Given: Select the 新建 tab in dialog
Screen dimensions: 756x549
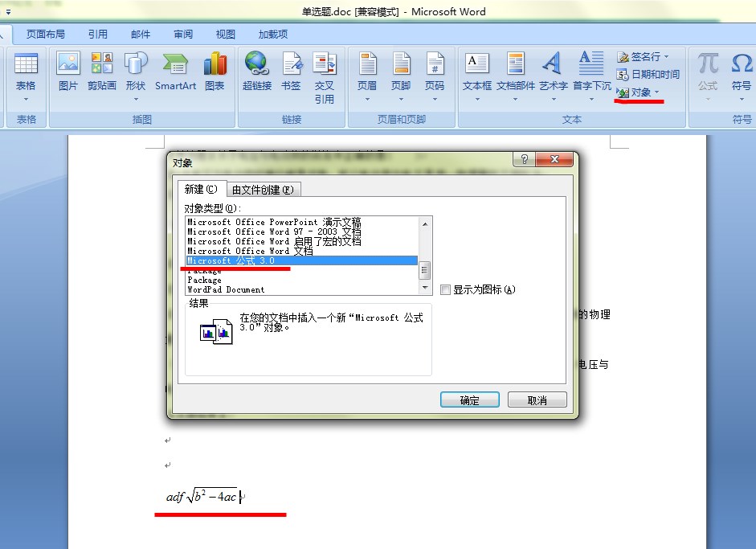Looking at the screenshot, I should [201, 189].
